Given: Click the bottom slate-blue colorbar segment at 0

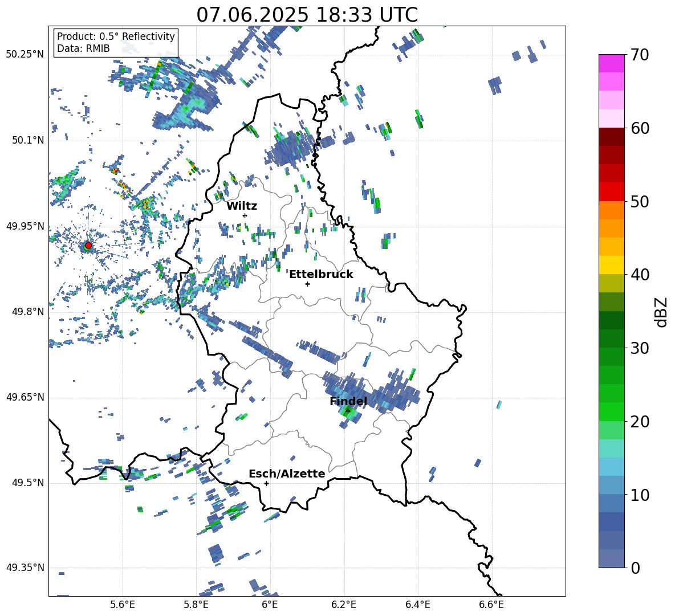Looking at the screenshot, I should [611, 558].
